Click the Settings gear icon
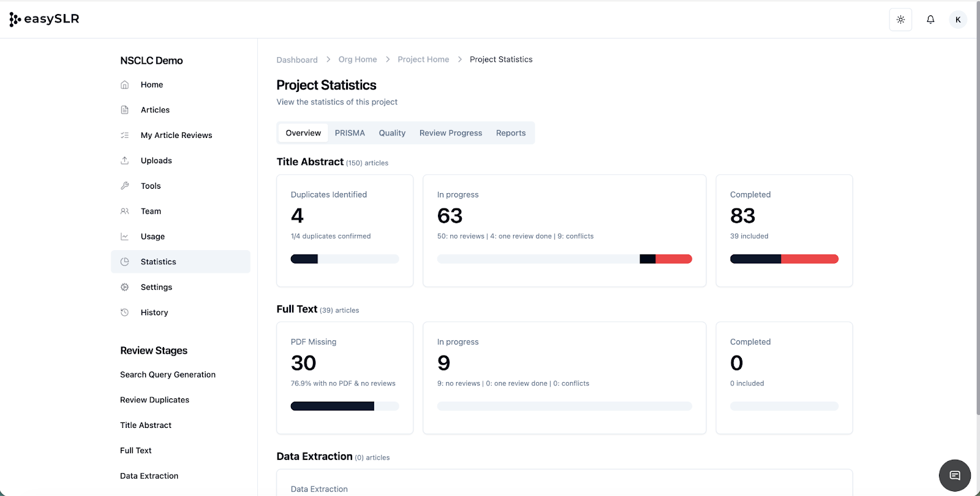The width and height of the screenshot is (980, 496). point(125,287)
